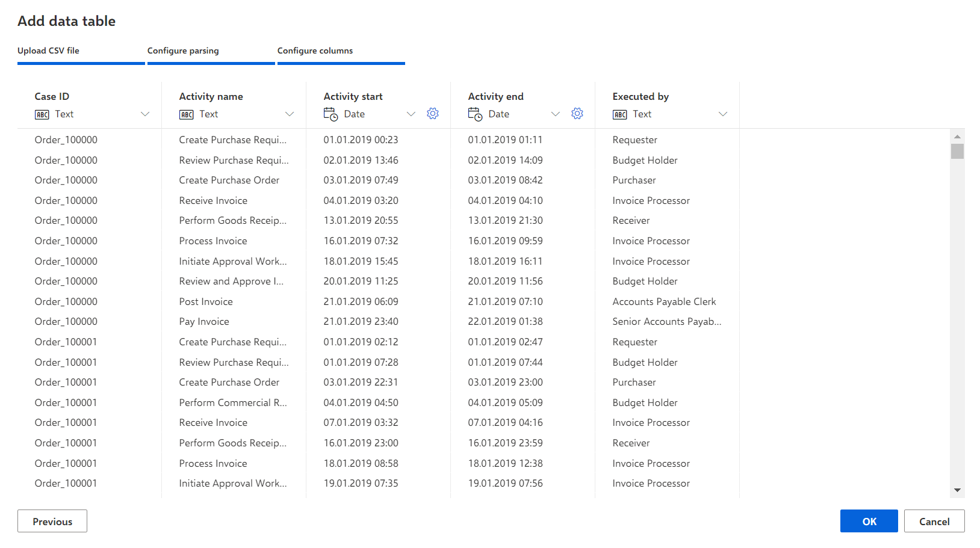This screenshot has width=980, height=548.
Task: Click end time '16.01.2019 09:59'
Action: 505,241
